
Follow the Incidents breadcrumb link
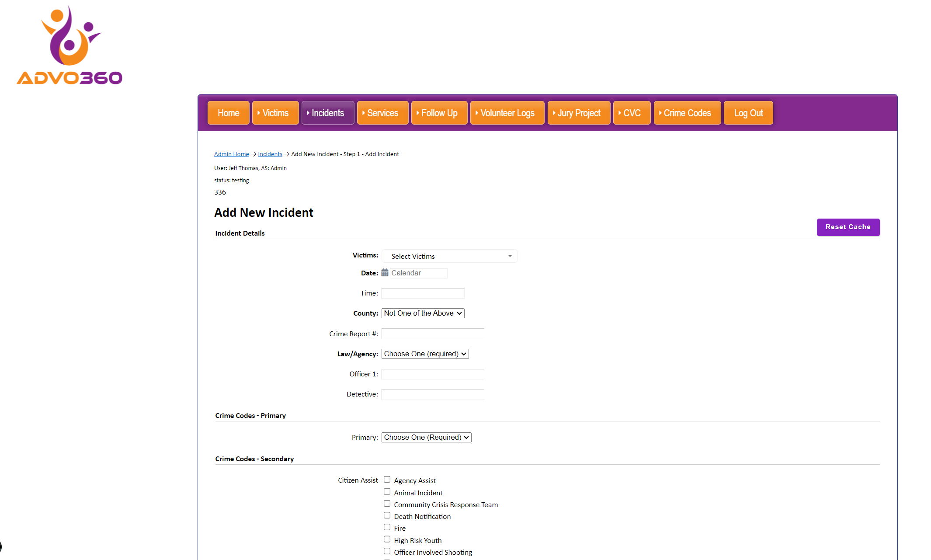click(x=270, y=154)
